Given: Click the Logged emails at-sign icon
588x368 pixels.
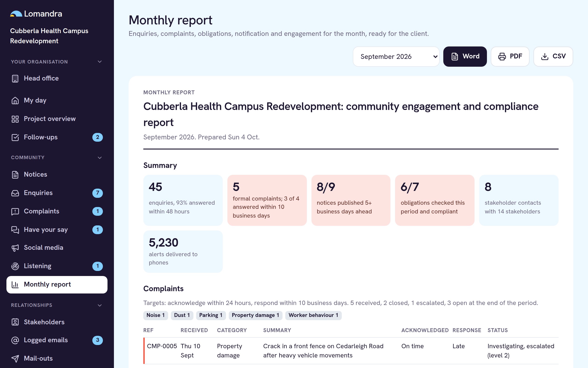Looking at the screenshot, I should 15,340.
